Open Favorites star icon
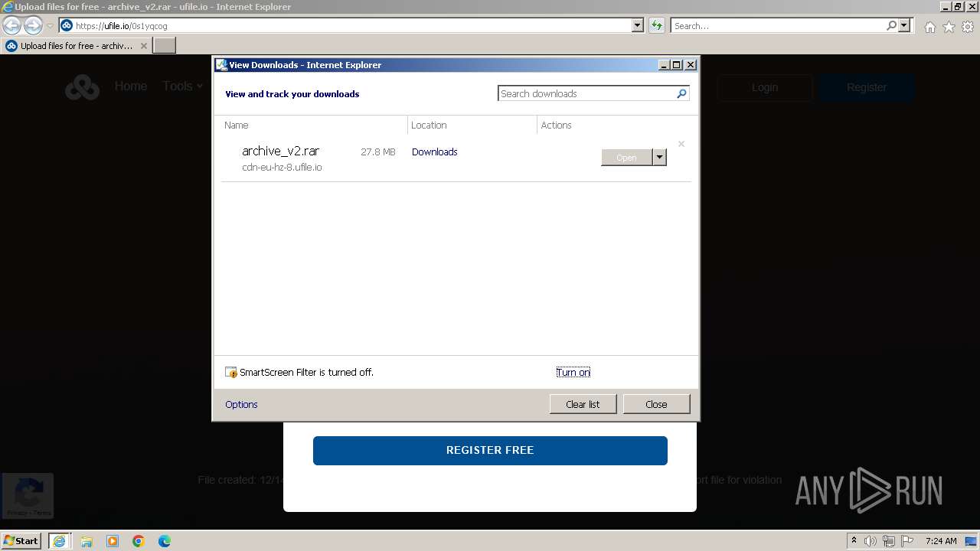Image resolution: width=980 pixels, height=551 pixels. click(949, 27)
